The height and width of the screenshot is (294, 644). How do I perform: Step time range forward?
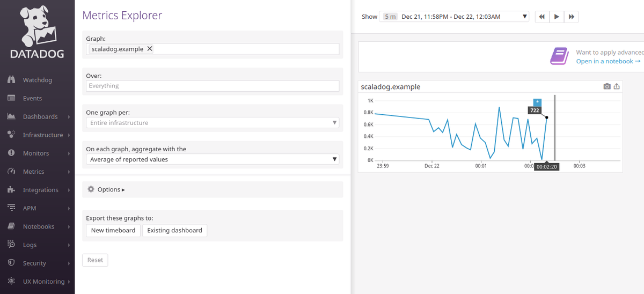point(571,17)
